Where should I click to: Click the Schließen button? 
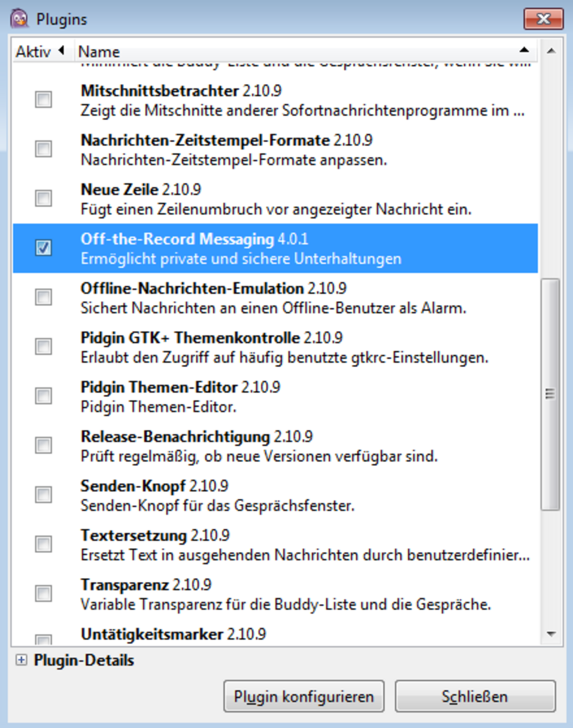(x=475, y=696)
